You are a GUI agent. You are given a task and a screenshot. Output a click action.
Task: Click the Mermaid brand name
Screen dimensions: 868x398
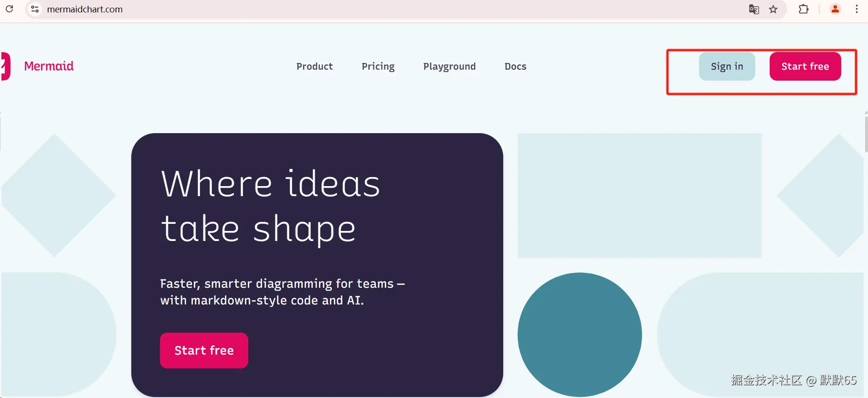click(49, 66)
